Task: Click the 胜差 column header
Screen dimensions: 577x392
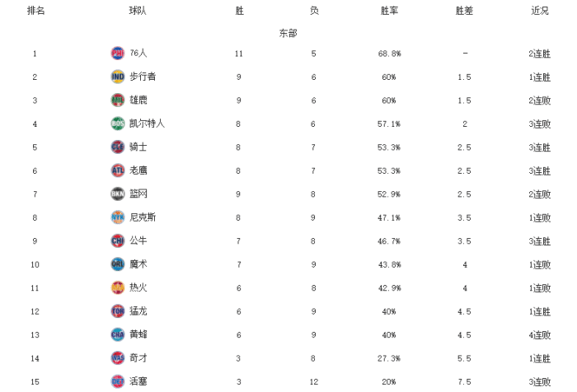Action: (465, 12)
